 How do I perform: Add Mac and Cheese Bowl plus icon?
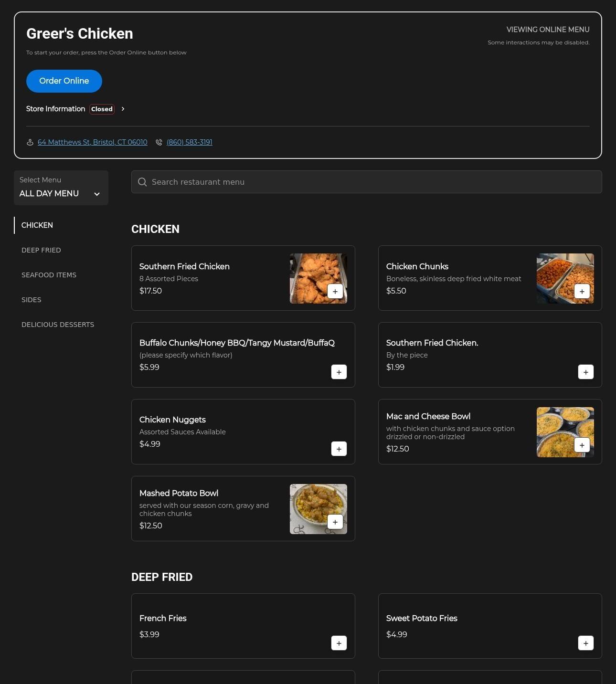[582, 445]
